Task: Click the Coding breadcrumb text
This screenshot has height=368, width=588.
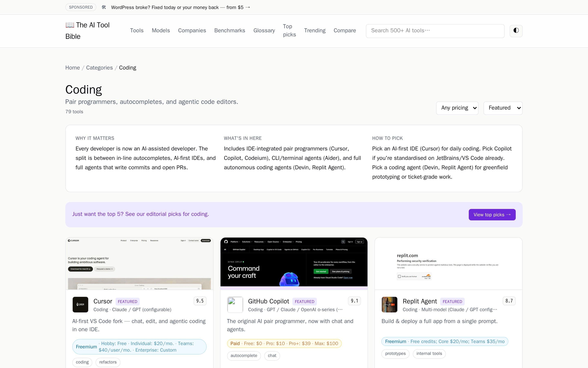Action: point(128,68)
